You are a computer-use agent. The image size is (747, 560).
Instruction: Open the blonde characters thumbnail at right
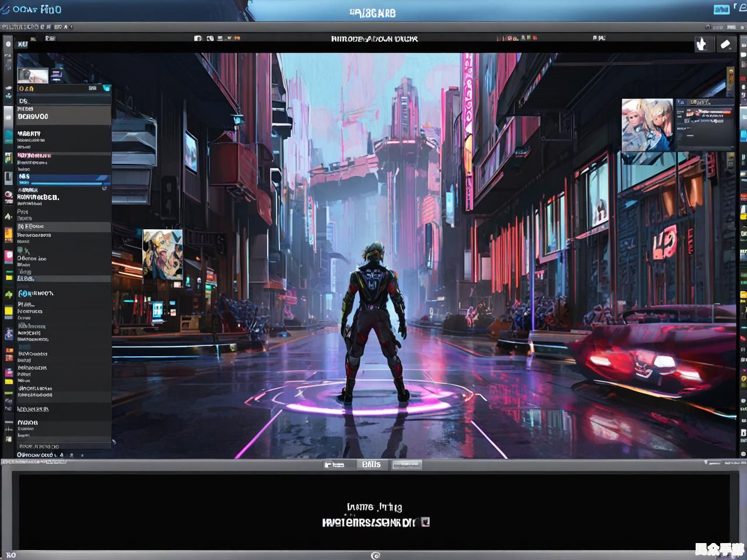click(648, 125)
